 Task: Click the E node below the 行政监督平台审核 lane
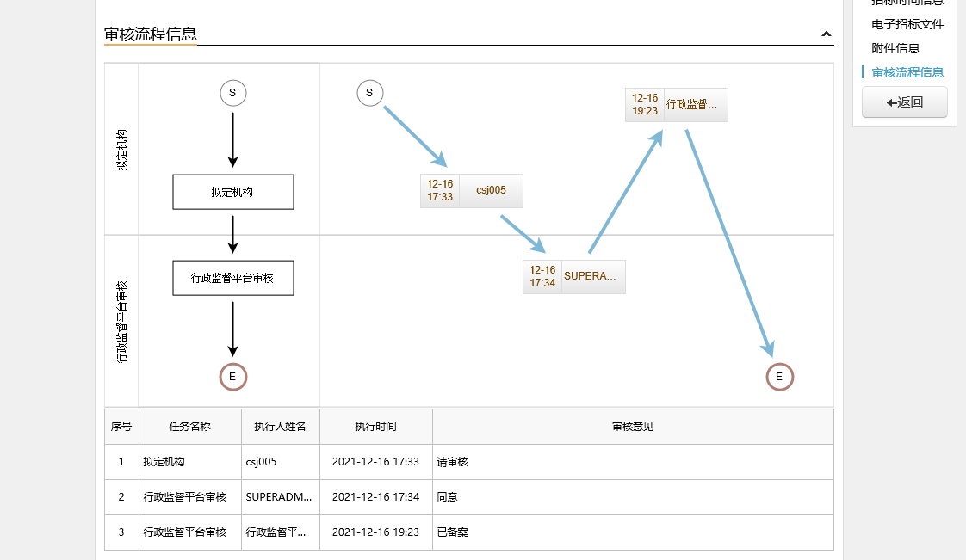coord(233,377)
